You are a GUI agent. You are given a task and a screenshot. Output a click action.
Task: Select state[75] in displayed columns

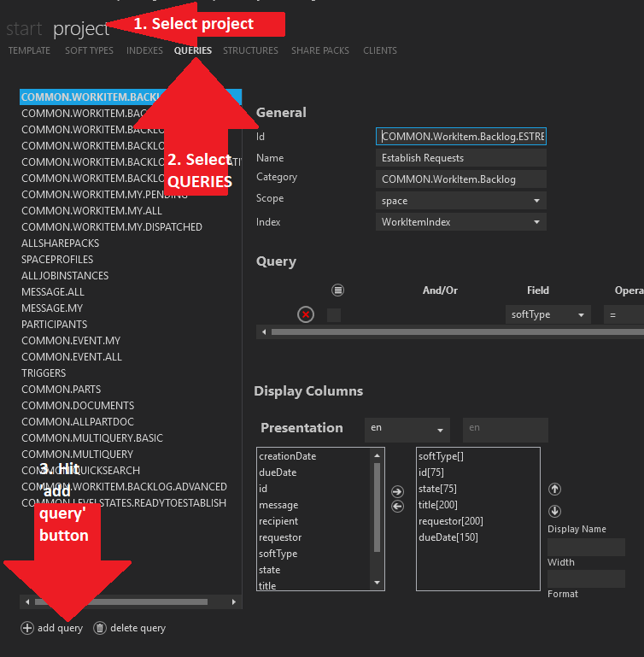click(478, 489)
